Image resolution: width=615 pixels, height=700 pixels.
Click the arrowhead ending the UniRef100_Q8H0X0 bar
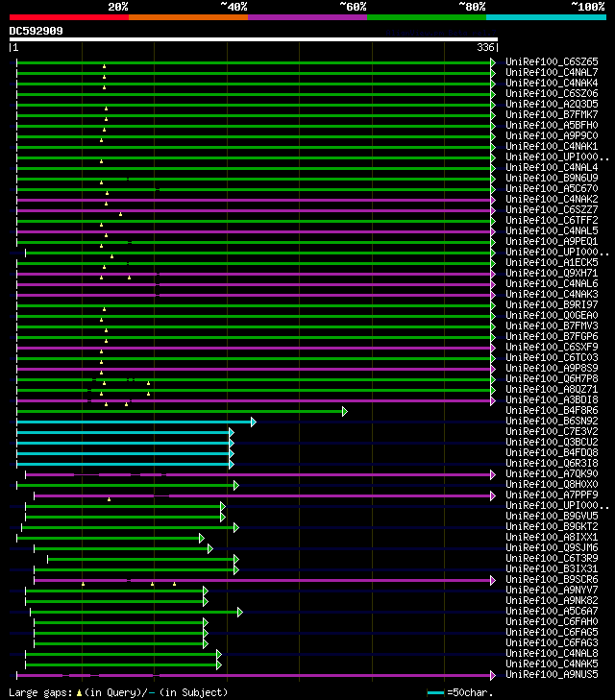tap(236, 485)
